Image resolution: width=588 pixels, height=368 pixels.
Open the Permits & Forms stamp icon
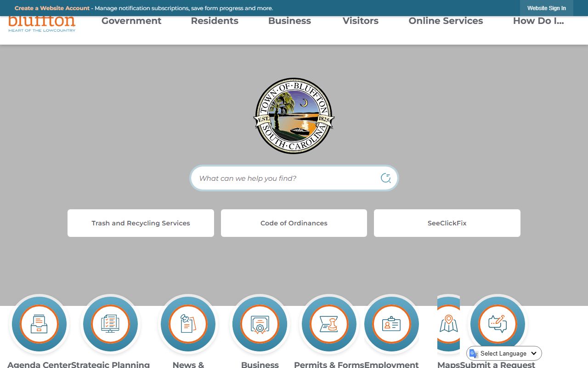tap(329, 324)
